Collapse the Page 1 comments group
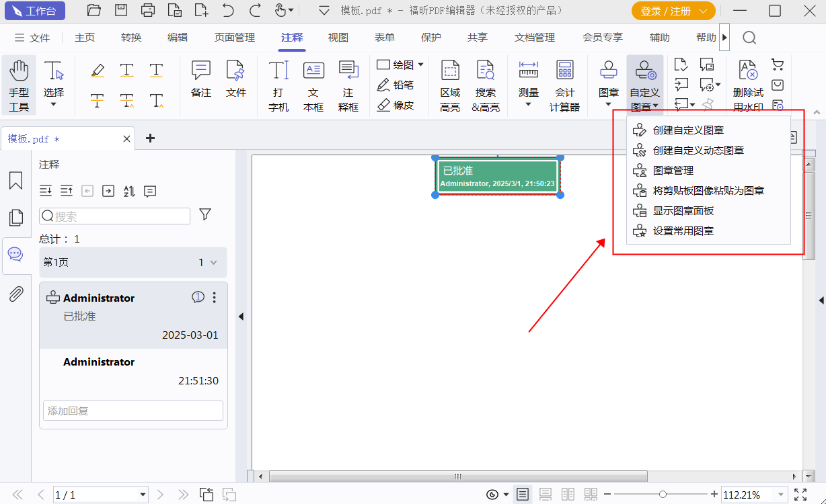The width and height of the screenshot is (826, 504). pyautogui.click(x=214, y=263)
